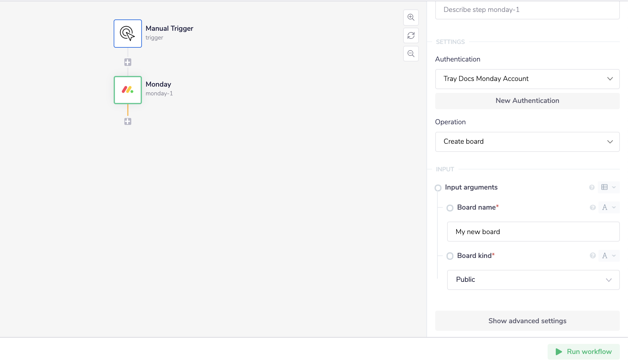Click the reset view refresh icon
Screen dimensions: 628x364
click(411, 35)
